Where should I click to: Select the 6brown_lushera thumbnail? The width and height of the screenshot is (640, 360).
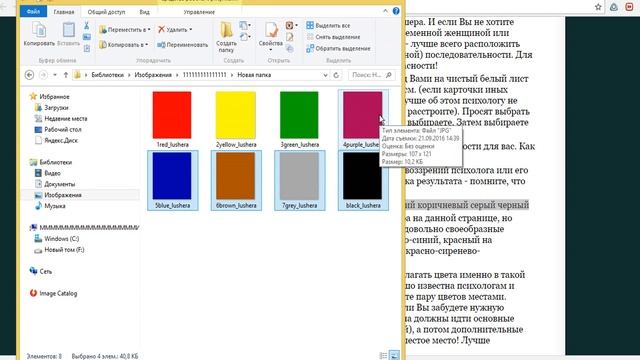(236, 176)
